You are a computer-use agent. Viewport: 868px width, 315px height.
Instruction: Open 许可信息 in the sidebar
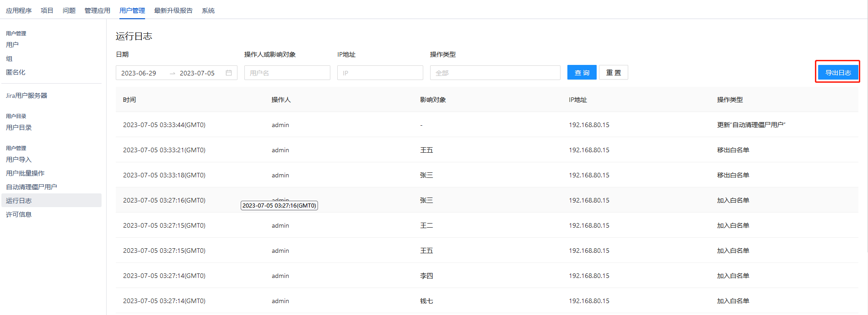(19, 214)
